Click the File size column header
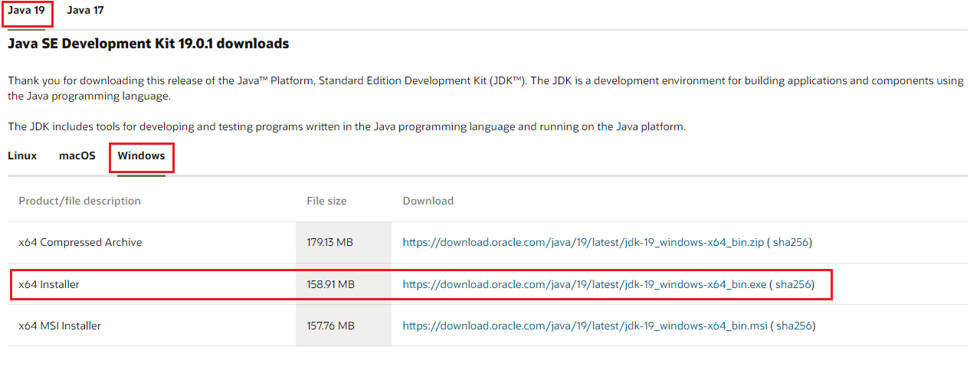The height and width of the screenshot is (367, 980). tap(326, 201)
